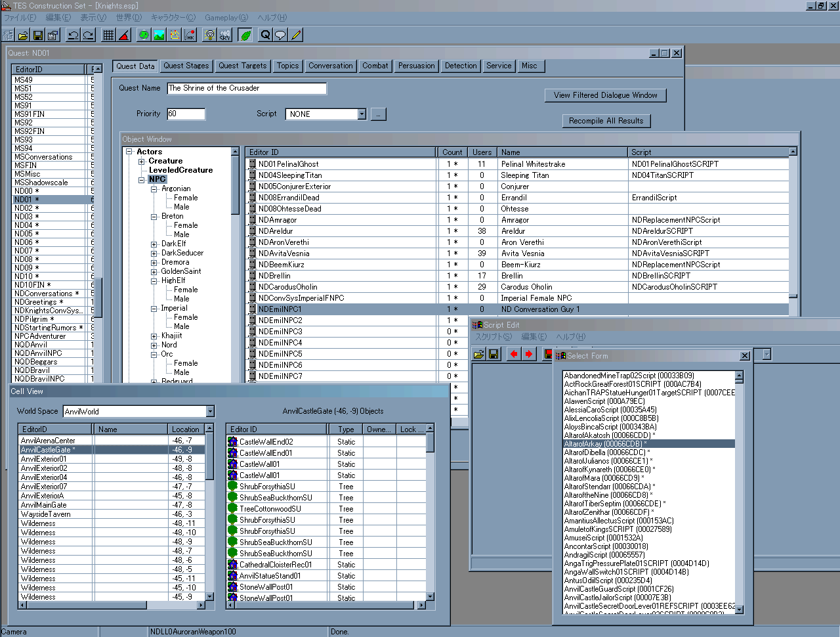Select the NDBrellin object row
Screen dimensions: 840x637
pyautogui.click(x=518, y=276)
